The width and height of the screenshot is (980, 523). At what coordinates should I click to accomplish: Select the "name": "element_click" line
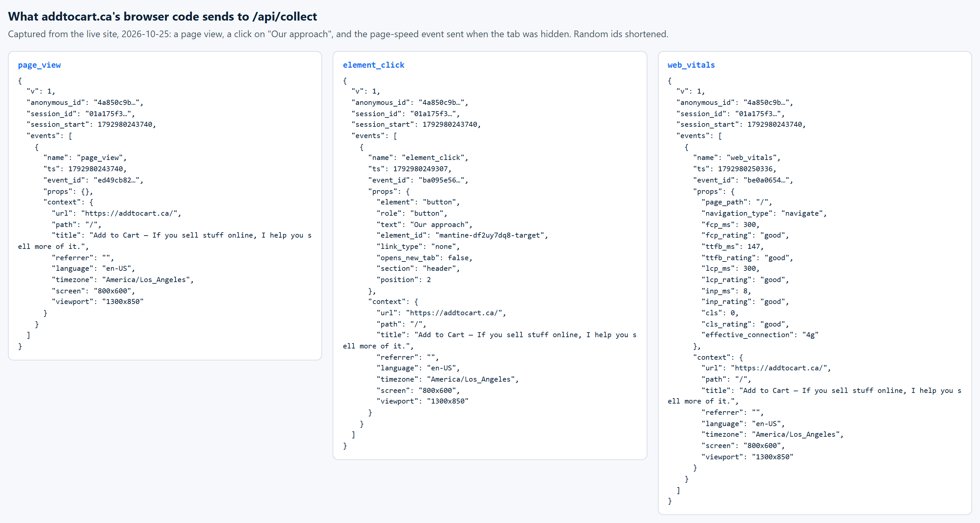click(x=418, y=158)
